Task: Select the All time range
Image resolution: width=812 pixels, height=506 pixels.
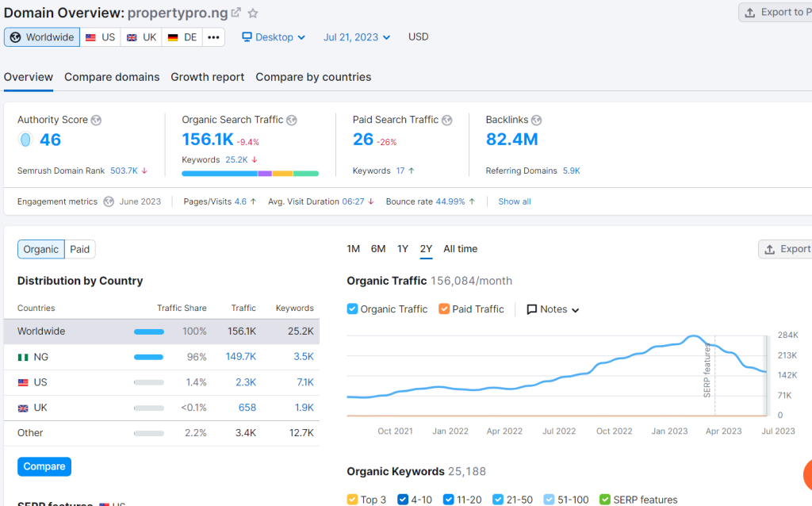Action: [461, 249]
